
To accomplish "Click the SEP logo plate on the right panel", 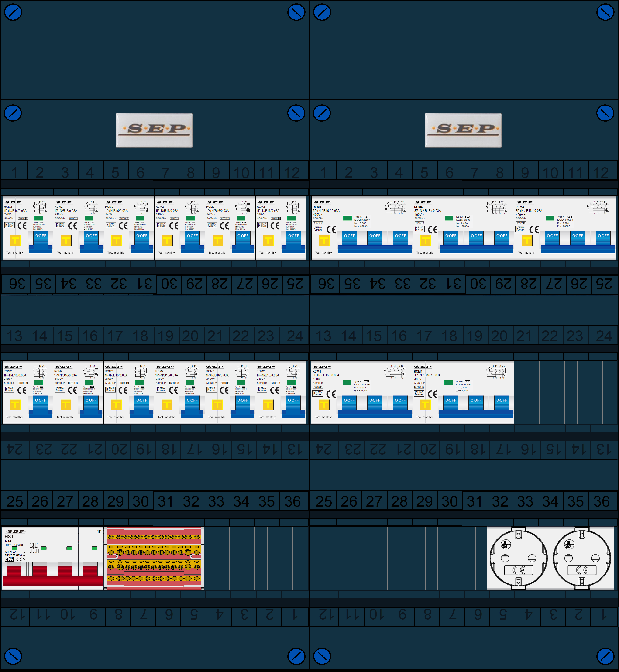I will coord(463,130).
